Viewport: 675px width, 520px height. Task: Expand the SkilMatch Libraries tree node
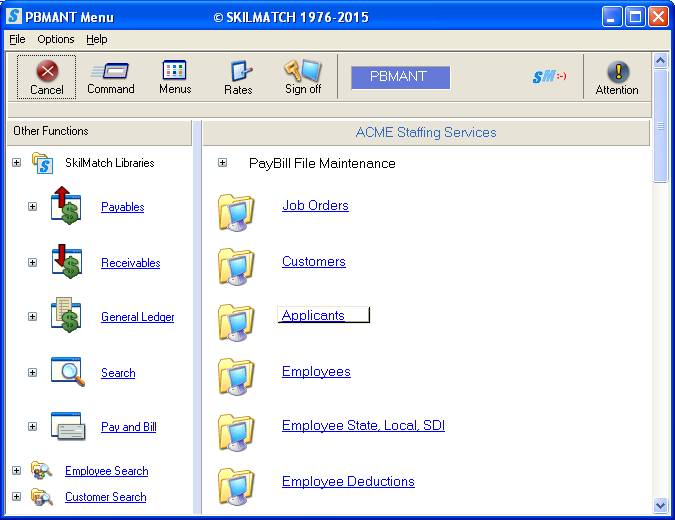click(16, 162)
